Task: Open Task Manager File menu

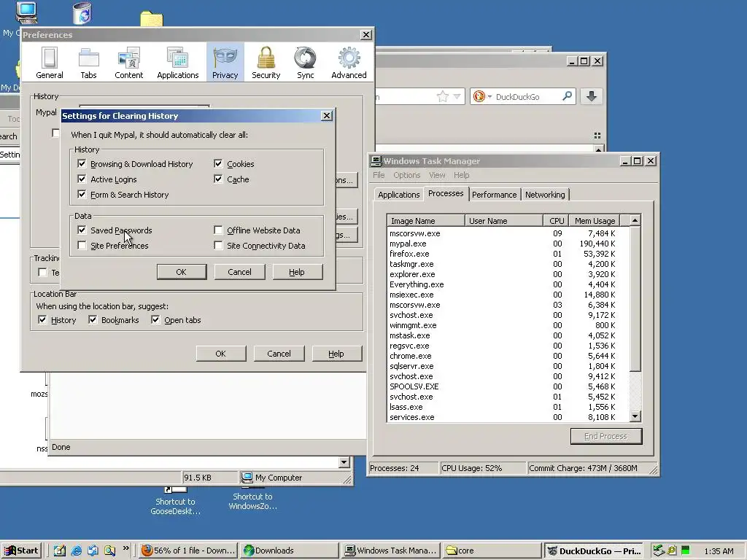Action: coord(379,175)
